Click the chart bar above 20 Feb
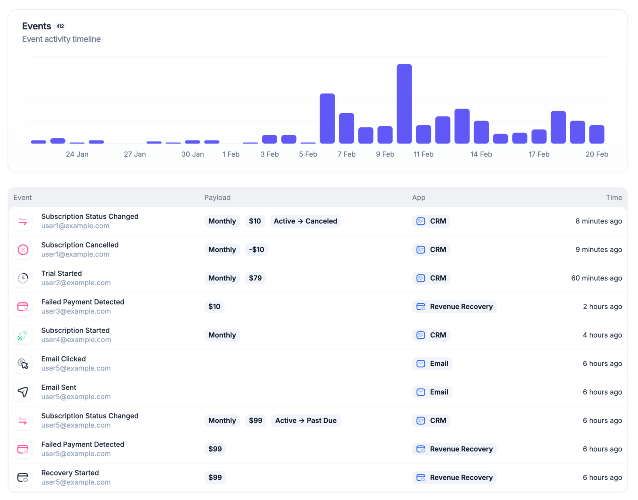Viewport: 638px width, 500px height. pyautogui.click(x=597, y=134)
